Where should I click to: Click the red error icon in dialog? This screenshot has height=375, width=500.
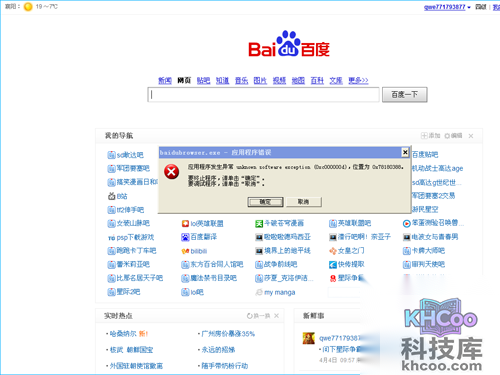172,172
